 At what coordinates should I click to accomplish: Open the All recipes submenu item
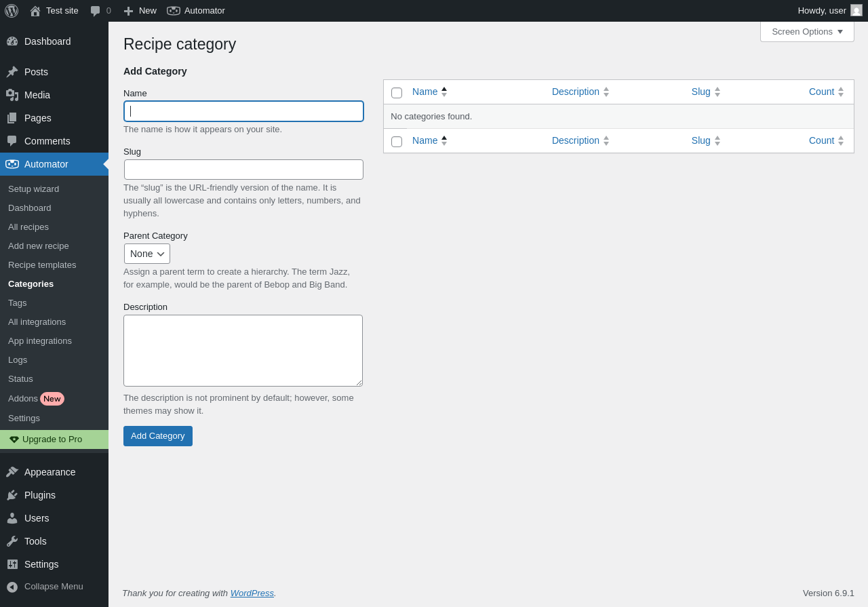(x=28, y=227)
